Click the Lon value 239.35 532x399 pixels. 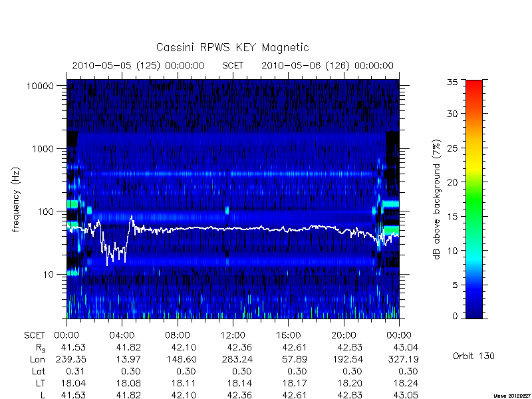(70, 359)
